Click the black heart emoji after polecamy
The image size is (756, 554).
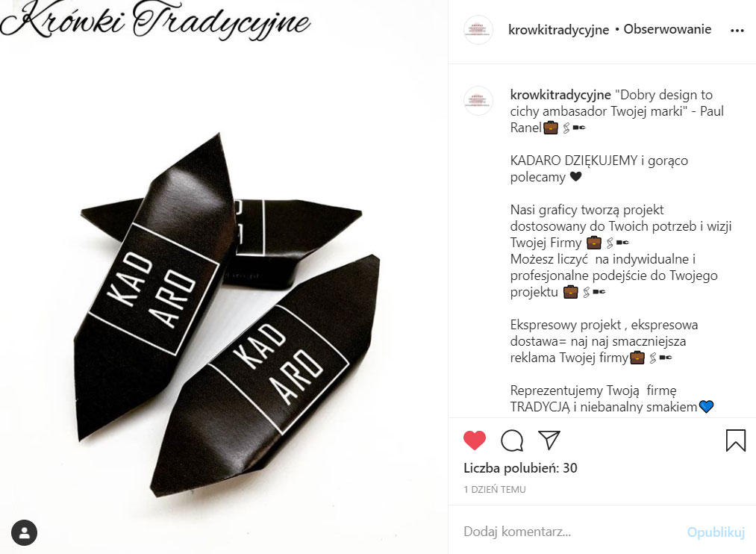(575, 176)
